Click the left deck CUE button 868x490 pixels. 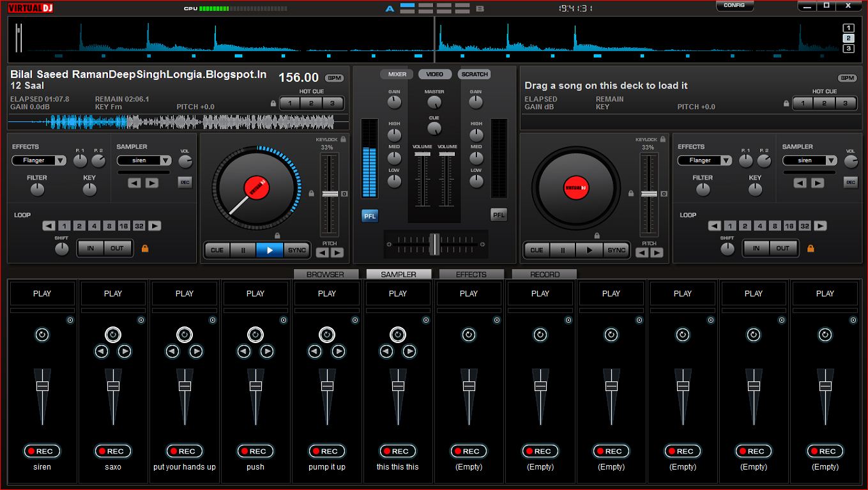[x=217, y=250]
